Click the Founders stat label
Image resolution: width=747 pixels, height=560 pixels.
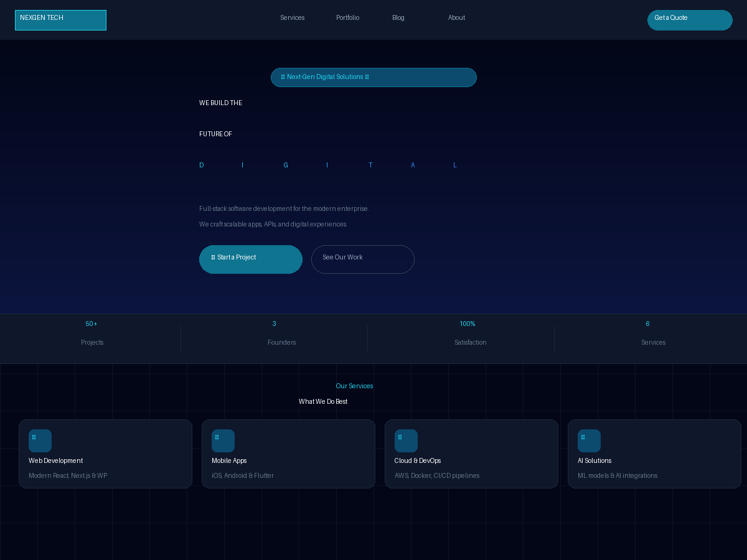tap(282, 343)
